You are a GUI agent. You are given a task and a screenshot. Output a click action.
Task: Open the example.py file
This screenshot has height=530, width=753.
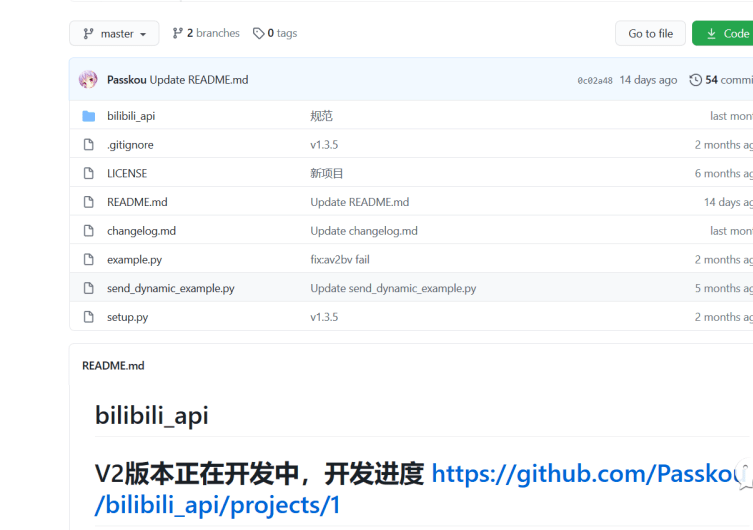134,260
